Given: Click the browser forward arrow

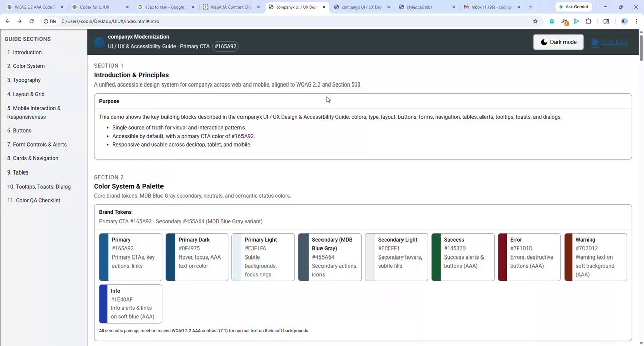Looking at the screenshot, I should click(19, 21).
